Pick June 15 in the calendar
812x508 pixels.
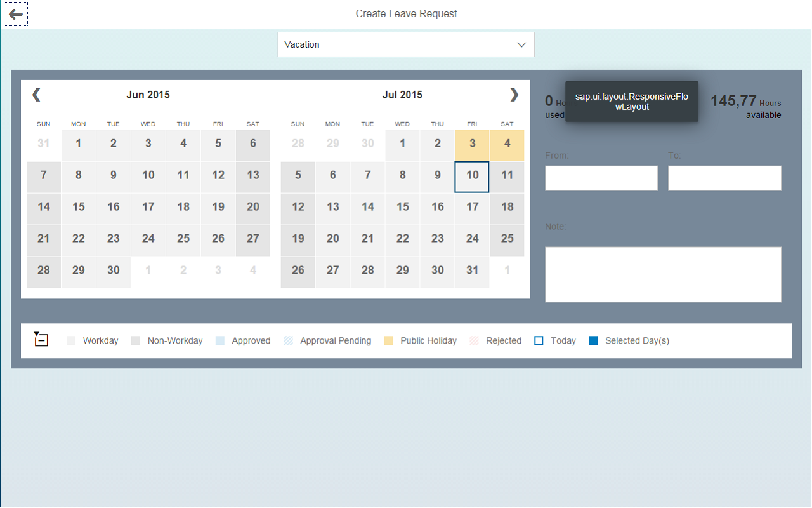[79, 208]
